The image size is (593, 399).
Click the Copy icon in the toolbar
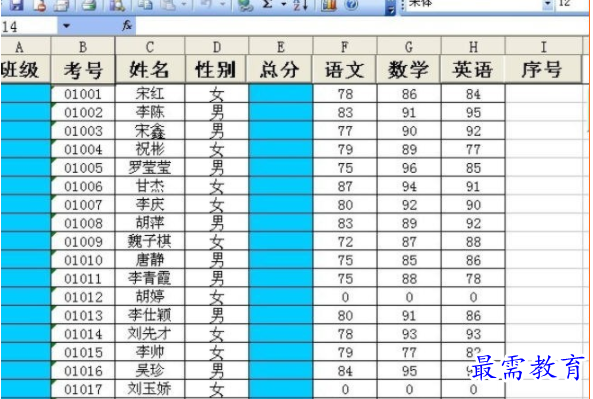click(145, 5)
